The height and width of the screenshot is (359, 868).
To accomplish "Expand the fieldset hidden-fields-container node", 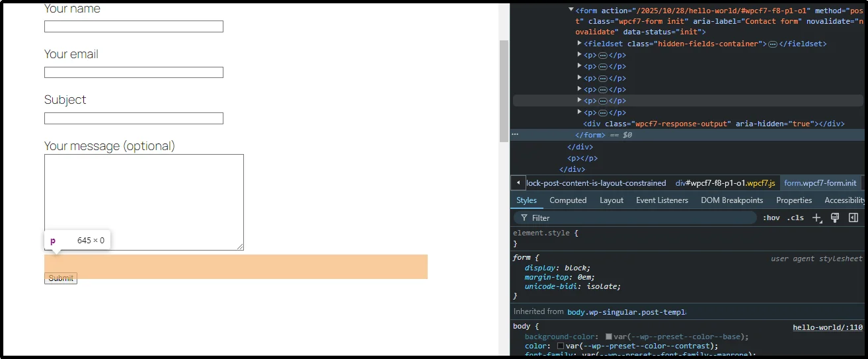I will tap(580, 44).
